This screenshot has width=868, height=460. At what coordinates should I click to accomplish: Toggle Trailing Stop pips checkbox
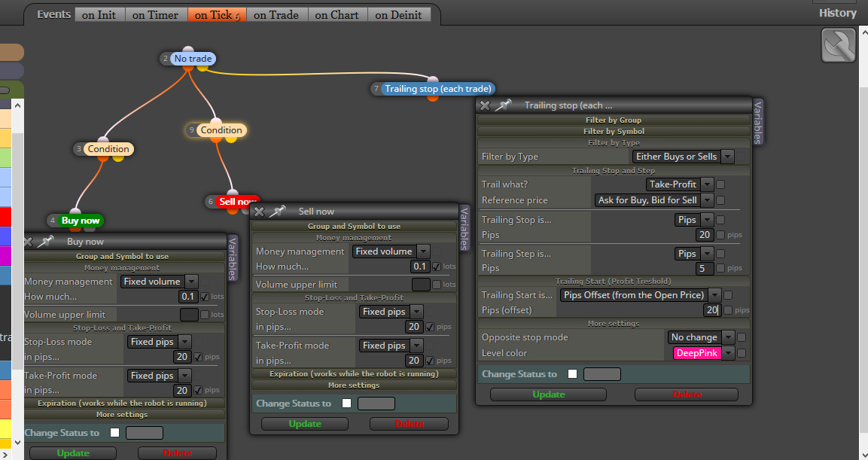click(720, 235)
